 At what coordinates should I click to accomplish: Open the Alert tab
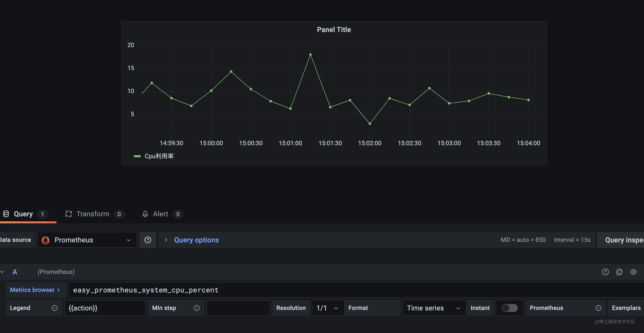tap(163, 214)
